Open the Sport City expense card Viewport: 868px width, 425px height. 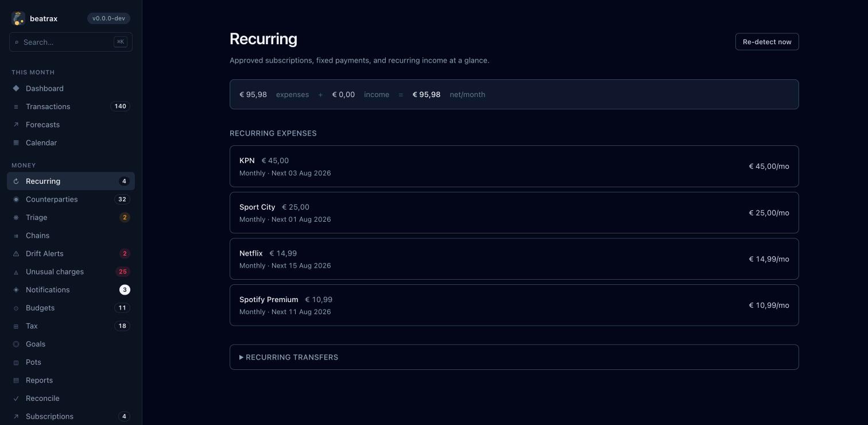point(514,212)
